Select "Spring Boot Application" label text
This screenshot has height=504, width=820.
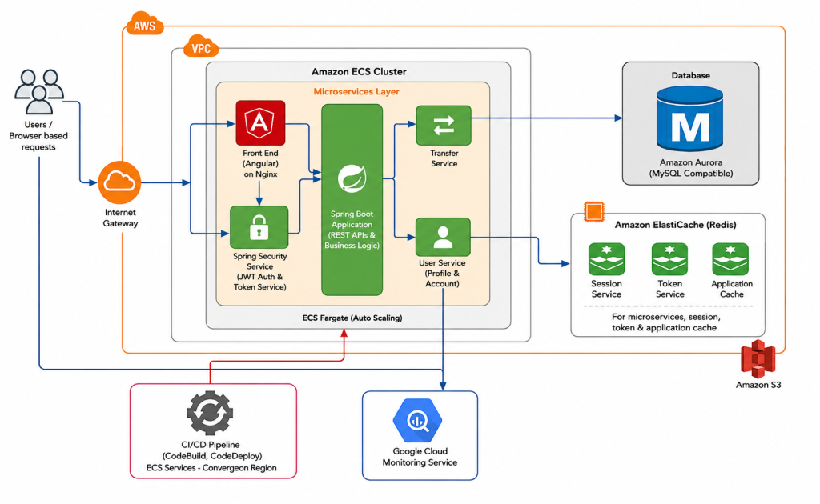tap(352, 219)
